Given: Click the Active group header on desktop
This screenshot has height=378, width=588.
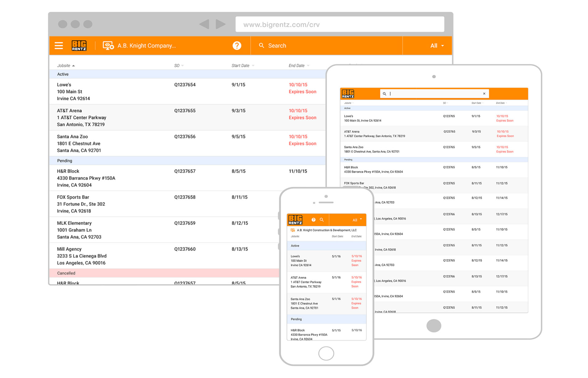Looking at the screenshot, I should 187,74.
